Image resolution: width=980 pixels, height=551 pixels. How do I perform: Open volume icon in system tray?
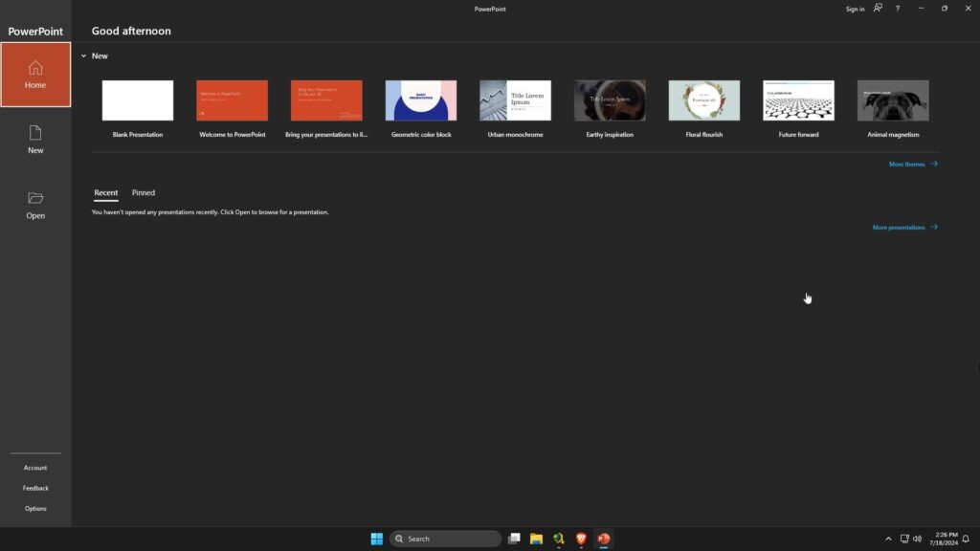[x=917, y=539]
